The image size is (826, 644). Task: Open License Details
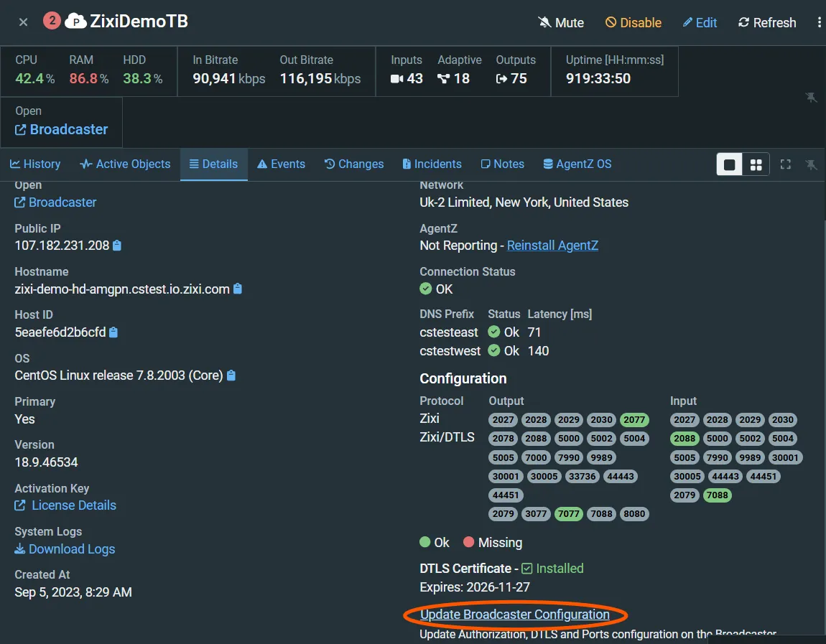(x=65, y=505)
